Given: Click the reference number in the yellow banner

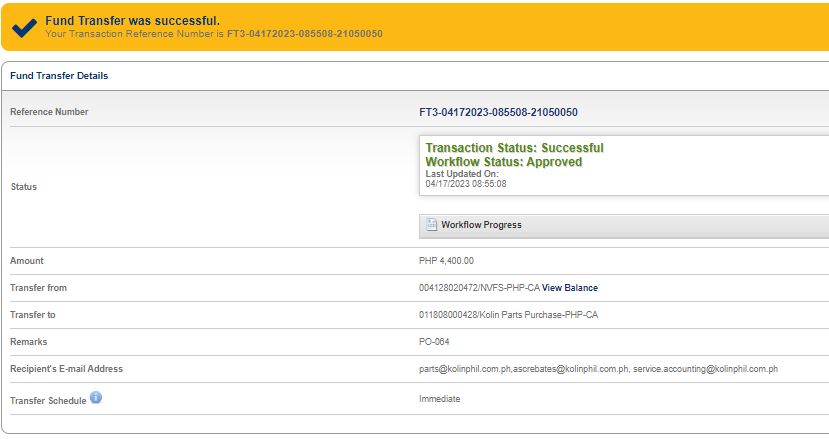Looking at the screenshot, I should tap(304, 35).
